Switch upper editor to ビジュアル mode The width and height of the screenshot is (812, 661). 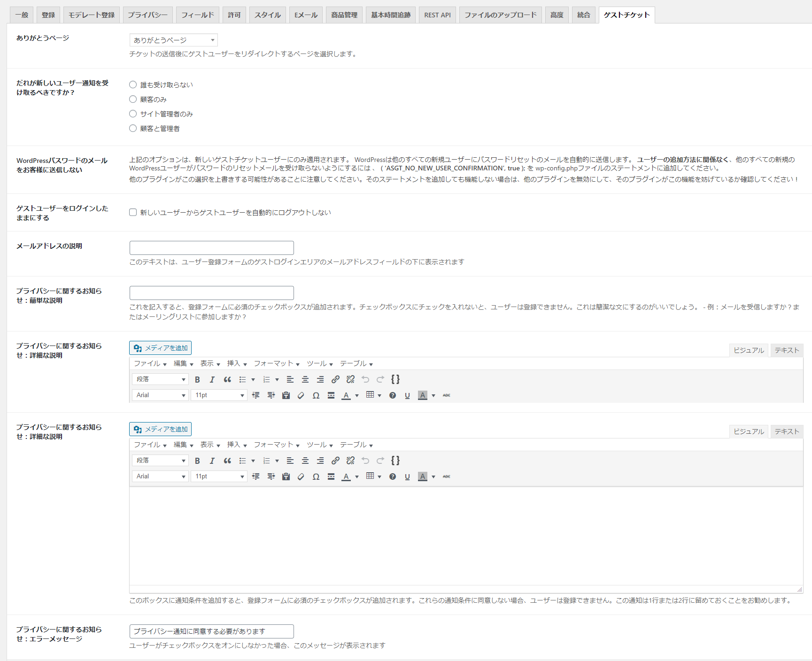[x=749, y=350]
